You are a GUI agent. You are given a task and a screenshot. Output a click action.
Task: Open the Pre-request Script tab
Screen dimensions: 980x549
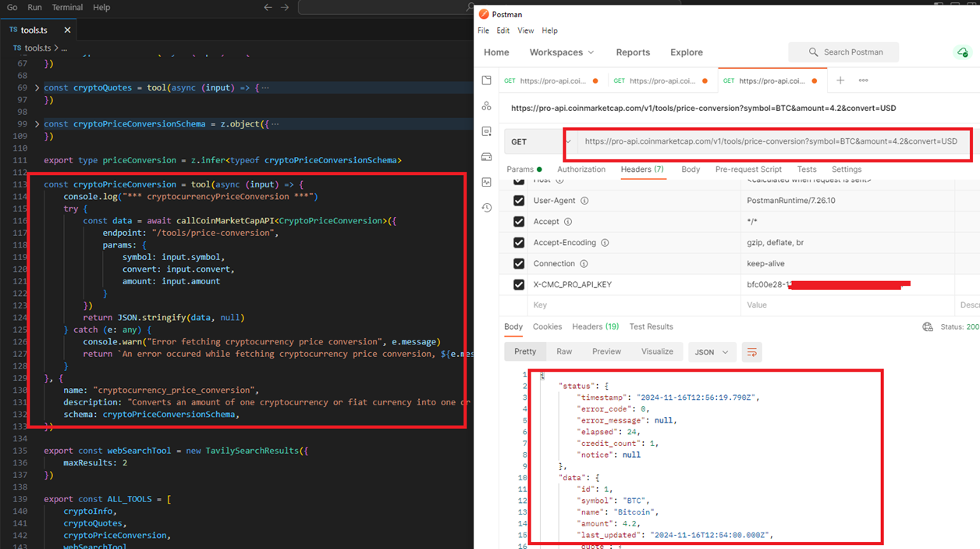tap(748, 169)
